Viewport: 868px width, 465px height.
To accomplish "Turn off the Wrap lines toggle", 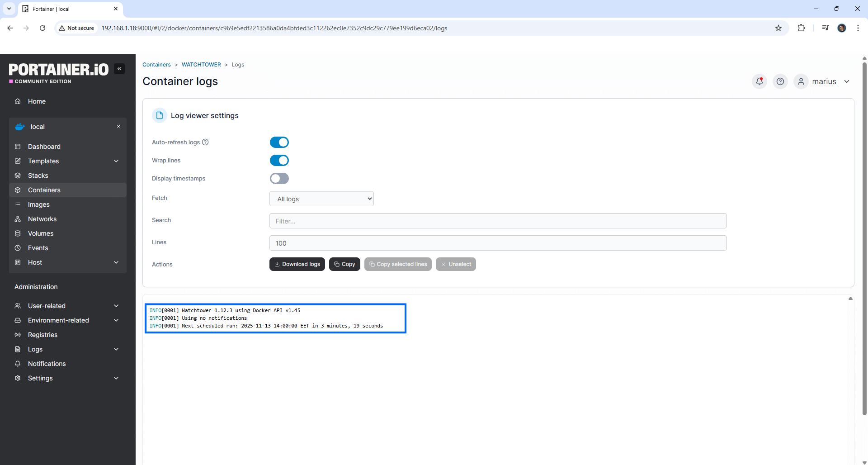I will tap(279, 161).
